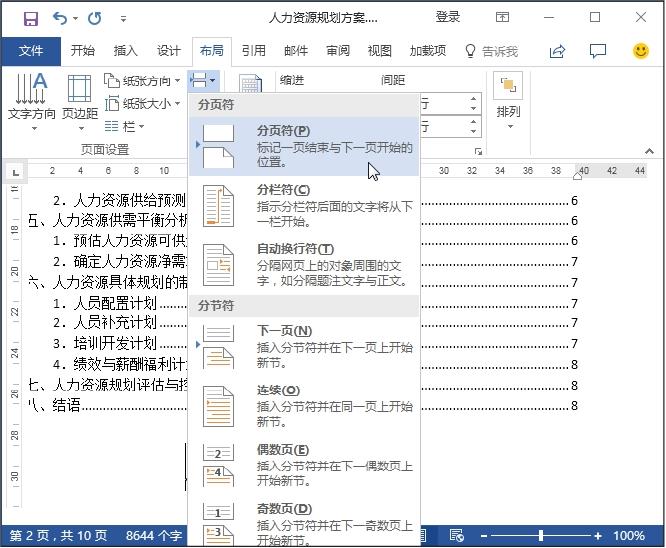Select 连续(O) continuous section break
The width and height of the screenshot is (666, 548).
pos(304,406)
